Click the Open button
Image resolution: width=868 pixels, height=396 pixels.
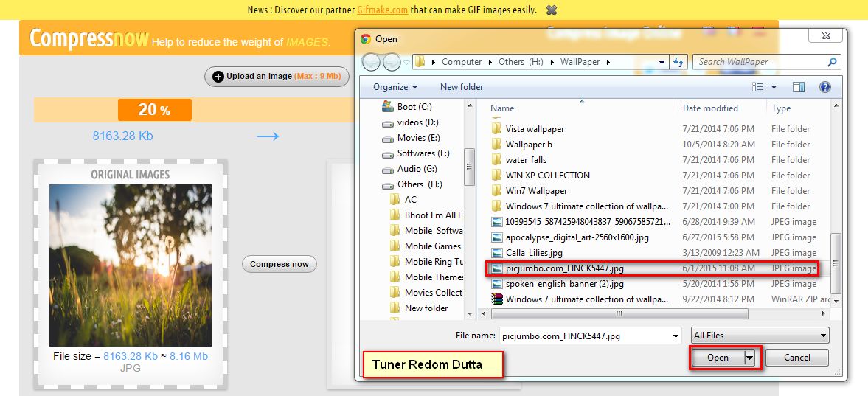pyautogui.click(x=718, y=358)
